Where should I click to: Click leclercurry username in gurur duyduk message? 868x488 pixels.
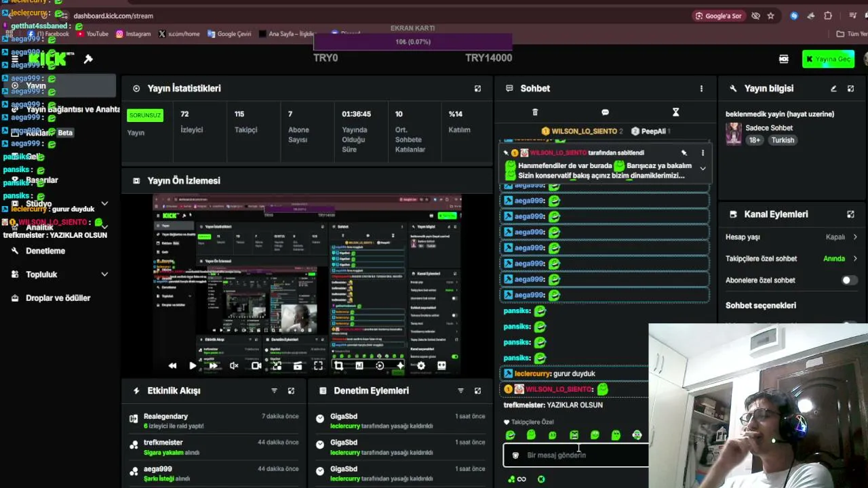click(x=532, y=373)
